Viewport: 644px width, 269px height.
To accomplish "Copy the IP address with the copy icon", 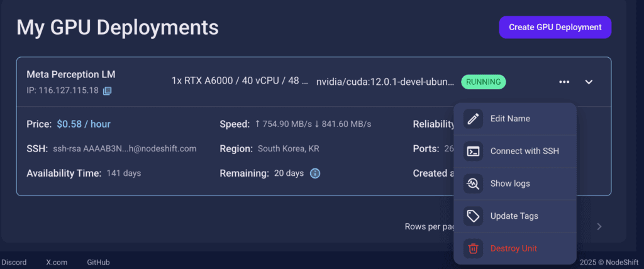I will [x=107, y=91].
